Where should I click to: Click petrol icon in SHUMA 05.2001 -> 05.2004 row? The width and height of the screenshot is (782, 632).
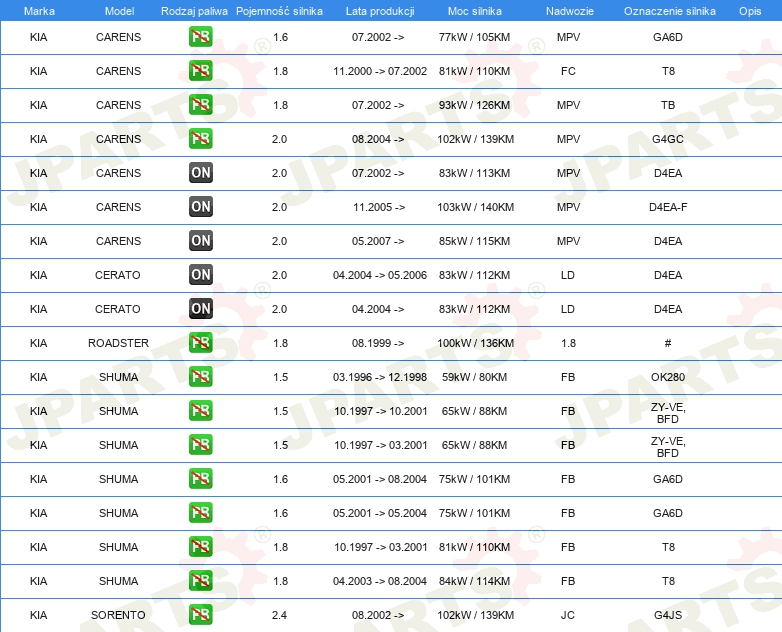(x=200, y=512)
